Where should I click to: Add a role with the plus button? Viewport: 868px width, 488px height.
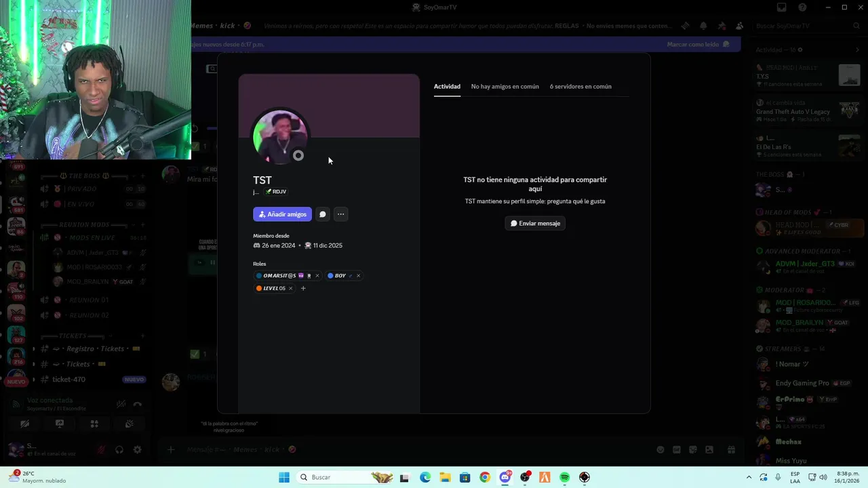pyautogui.click(x=303, y=289)
